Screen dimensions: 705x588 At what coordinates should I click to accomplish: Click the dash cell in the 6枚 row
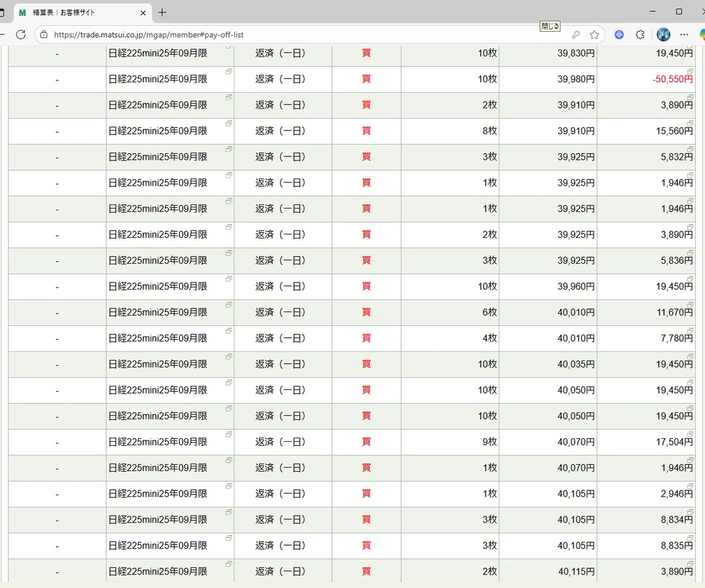(x=57, y=313)
